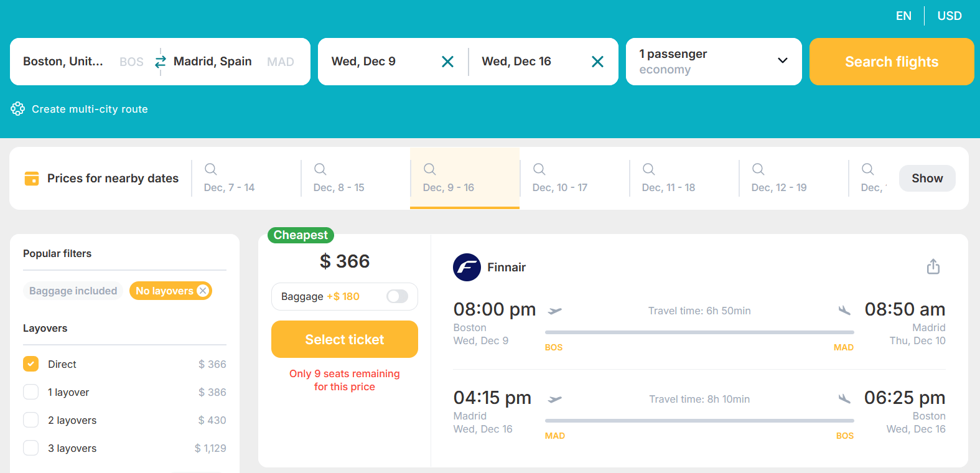Swap origin and destination with arrows icon
Viewport: 980px width, 473px height.
[x=161, y=62]
